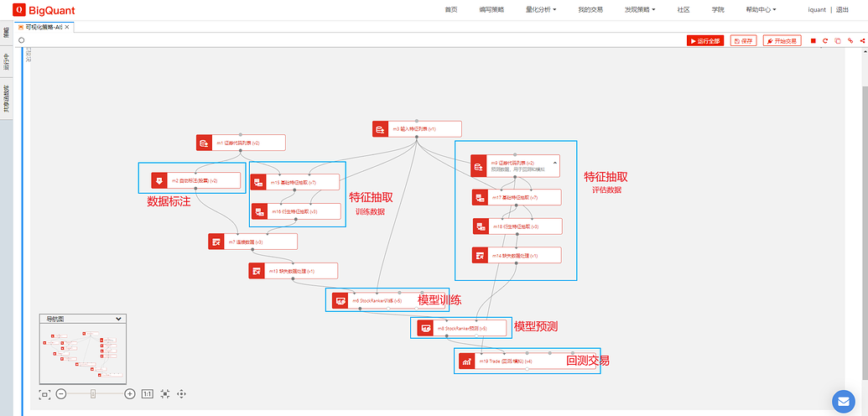Click the 保存 save button
The image size is (868, 416).
[x=743, y=40]
